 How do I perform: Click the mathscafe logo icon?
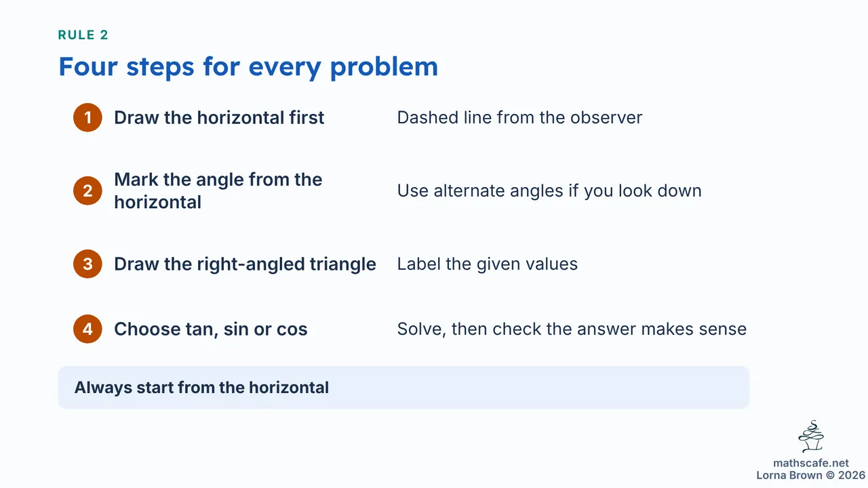coord(811,436)
